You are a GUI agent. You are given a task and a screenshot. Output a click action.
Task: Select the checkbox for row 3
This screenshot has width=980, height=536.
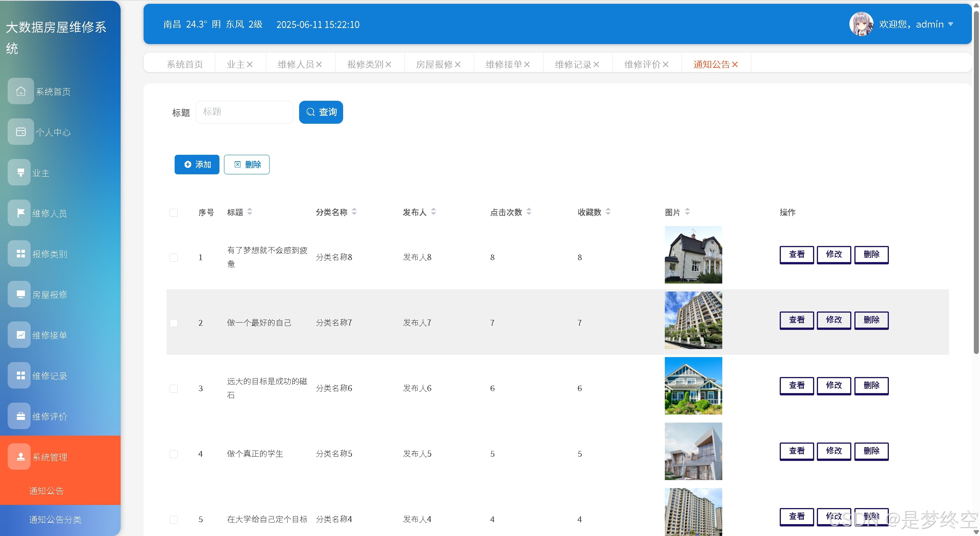[x=173, y=388]
